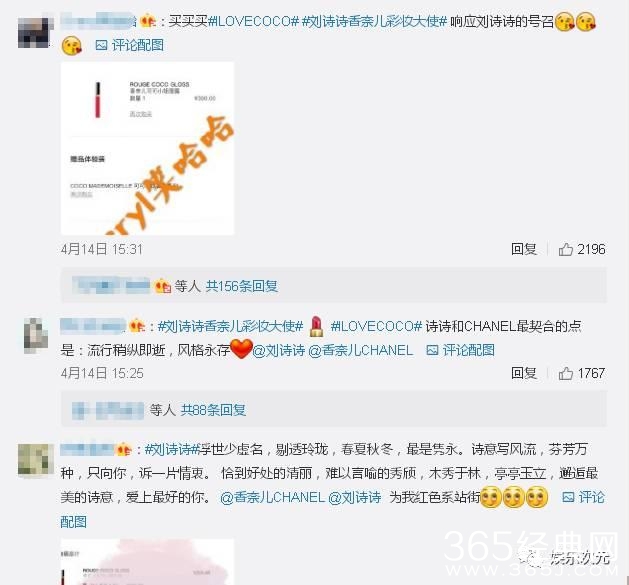
Task: Open the third comment's 评论配图 link
Action: click(584, 497)
